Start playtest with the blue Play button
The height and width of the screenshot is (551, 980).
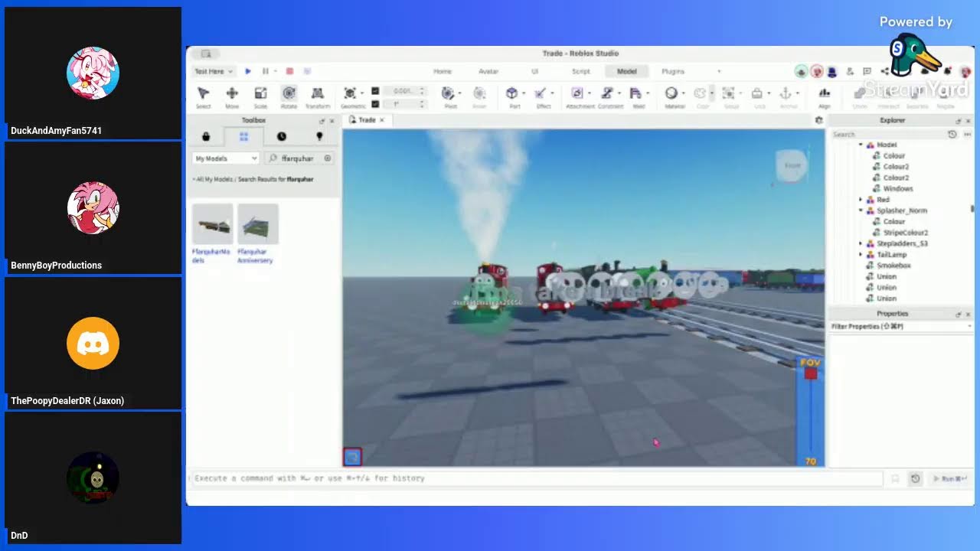point(248,71)
